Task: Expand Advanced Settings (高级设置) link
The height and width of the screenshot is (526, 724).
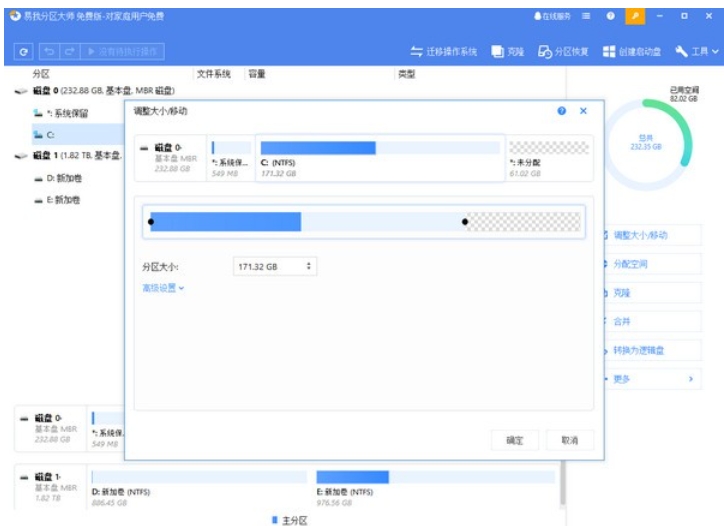Action: pyautogui.click(x=163, y=288)
